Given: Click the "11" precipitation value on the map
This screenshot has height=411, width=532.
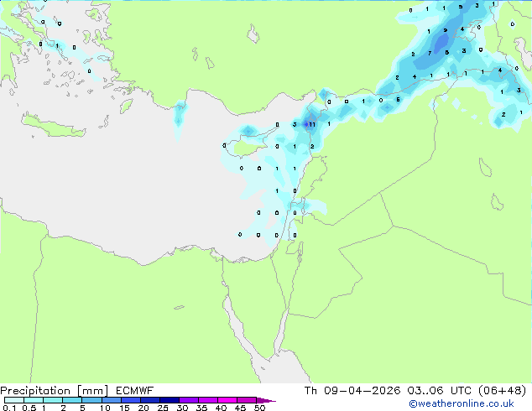Looking at the screenshot, I should click(x=312, y=125).
